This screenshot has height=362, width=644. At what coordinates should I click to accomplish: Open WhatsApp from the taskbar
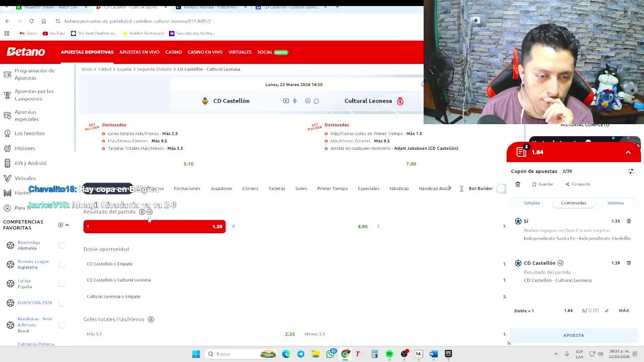tap(331, 354)
